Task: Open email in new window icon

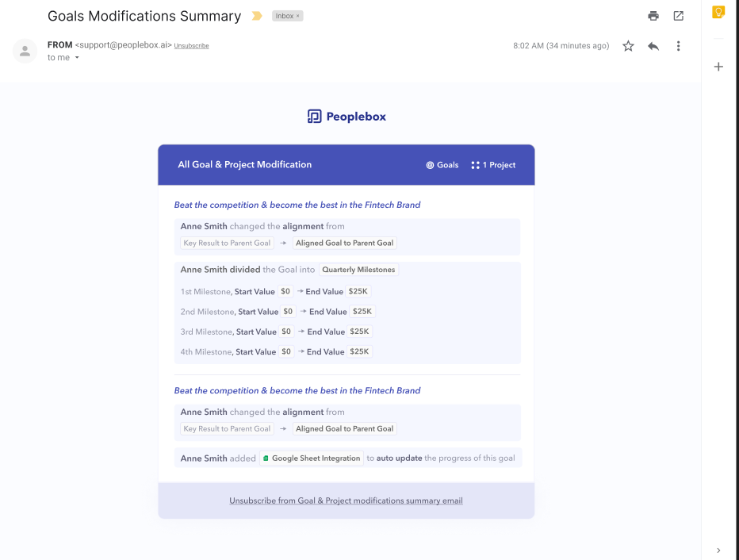Action: [x=678, y=16]
